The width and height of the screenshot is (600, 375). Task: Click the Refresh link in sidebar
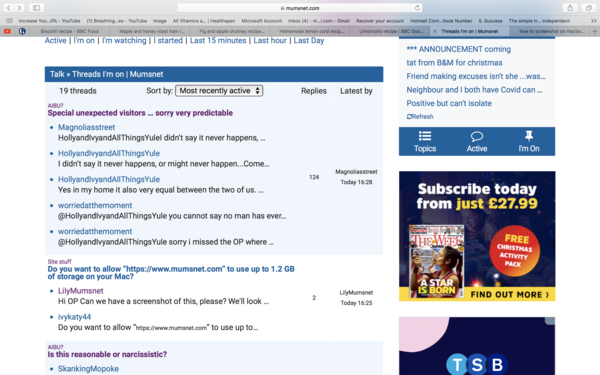point(420,116)
